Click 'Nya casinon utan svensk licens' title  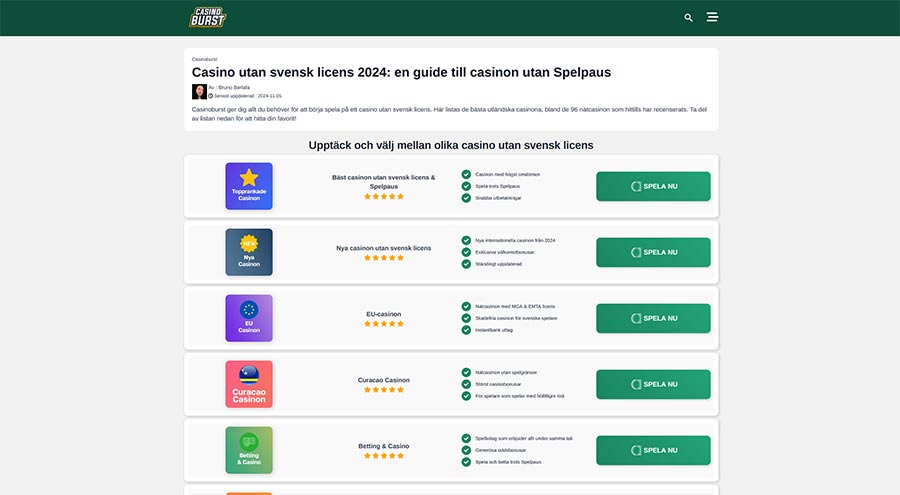point(383,248)
